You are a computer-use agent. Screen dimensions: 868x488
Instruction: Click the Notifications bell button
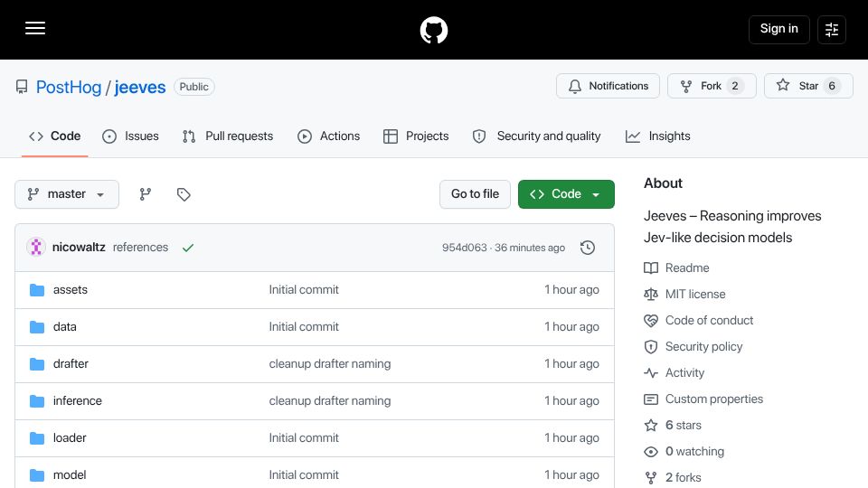[608, 86]
